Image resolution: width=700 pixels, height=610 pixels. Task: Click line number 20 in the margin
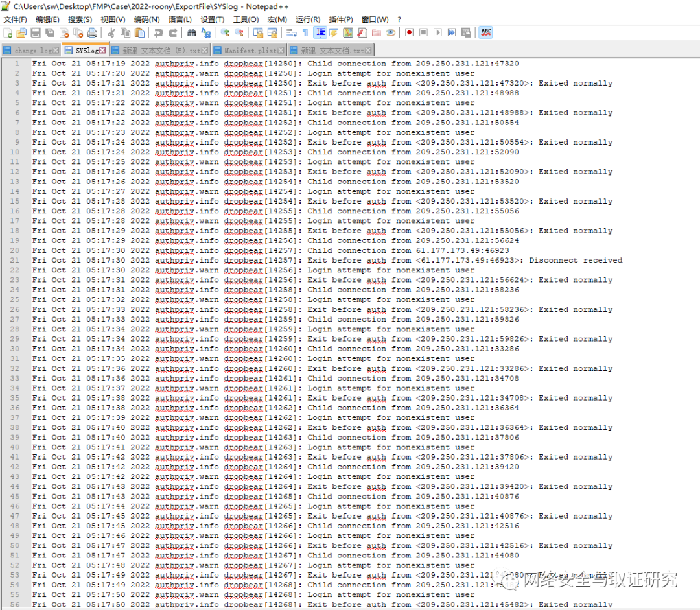click(x=15, y=250)
